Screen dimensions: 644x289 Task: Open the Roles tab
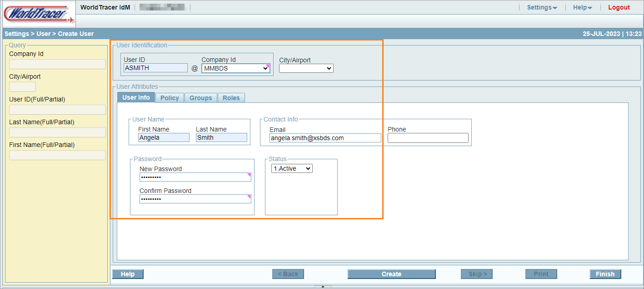click(x=231, y=98)
